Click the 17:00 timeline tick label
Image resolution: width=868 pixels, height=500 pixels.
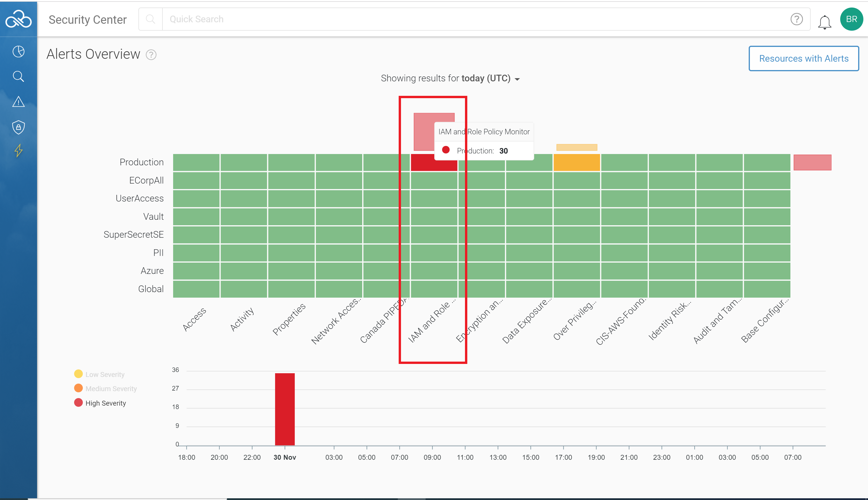coord(563,457)
